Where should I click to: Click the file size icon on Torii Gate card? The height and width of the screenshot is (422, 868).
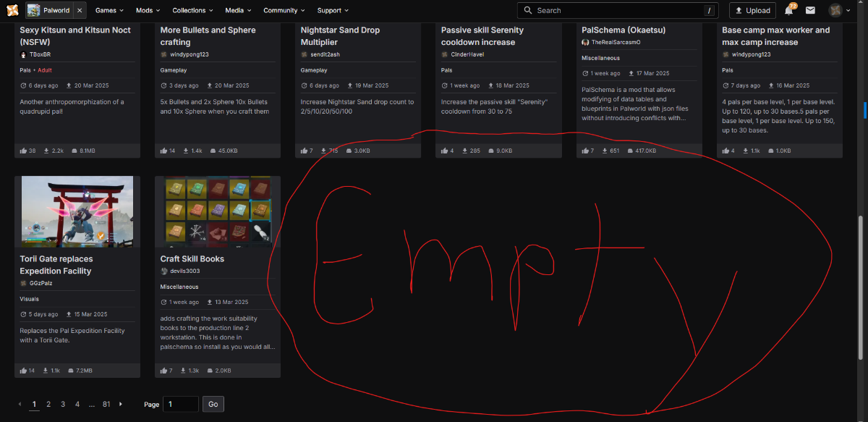[x=70, y=371]
